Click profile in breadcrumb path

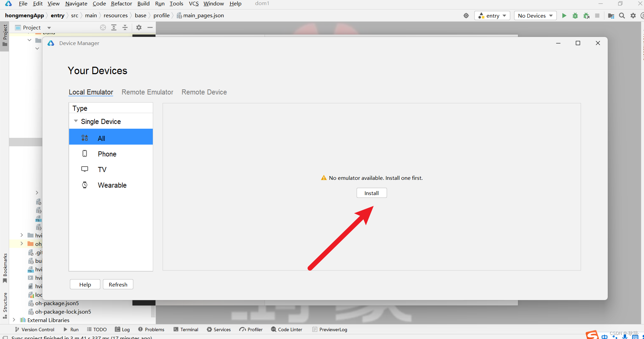point(162,16)
